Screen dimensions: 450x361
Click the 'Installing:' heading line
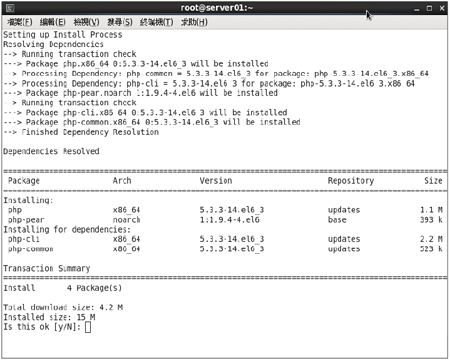pyautogui.click(x=28, y=200)
